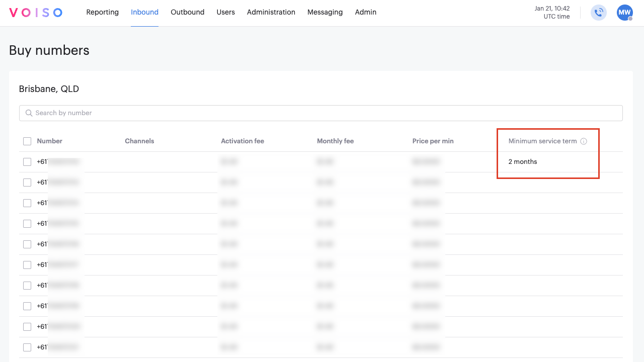This screenshot has width=644, height=362.
Task: Expand the Outbound menu
Action: [x=187, y=12]
